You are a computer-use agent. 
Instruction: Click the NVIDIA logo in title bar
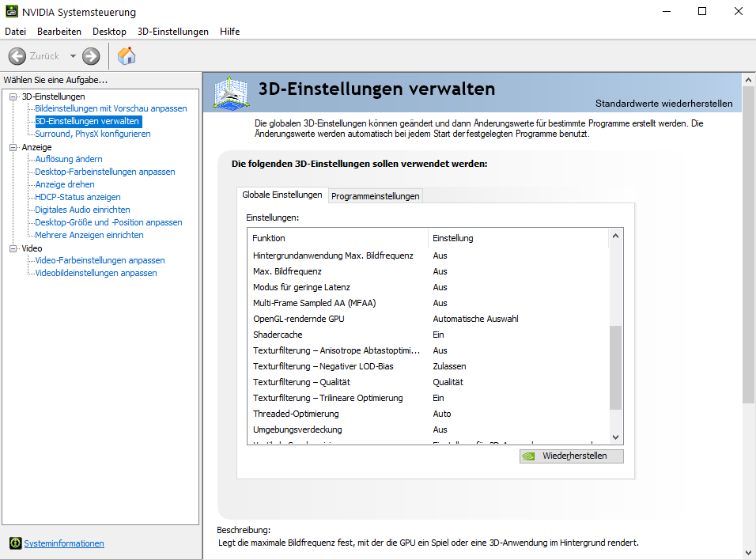[9, 12]
